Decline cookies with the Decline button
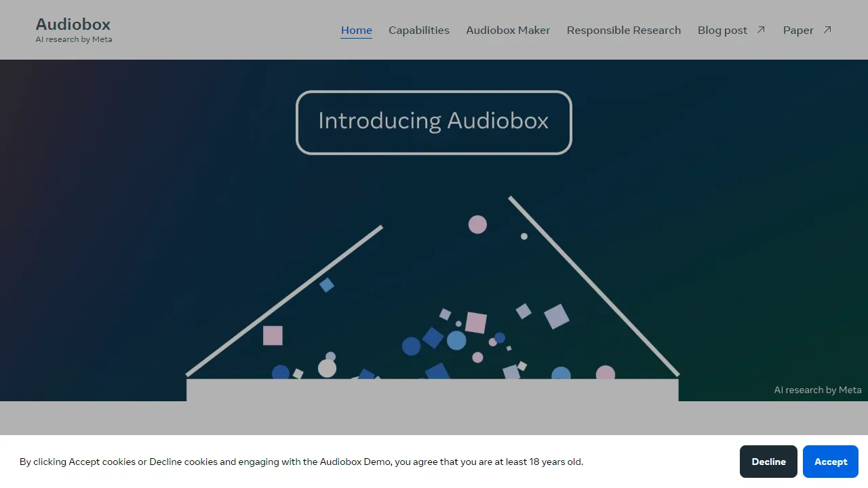Viewport: 868px width, 488px height. (x=768, y=462)
